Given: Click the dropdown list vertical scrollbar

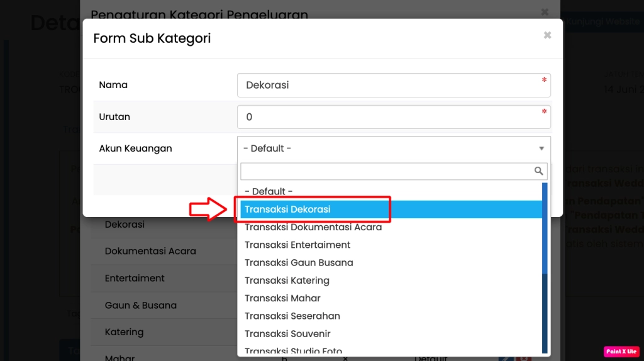Looking at the screenshot, I should pyautogui.click(x=545, y=264).
